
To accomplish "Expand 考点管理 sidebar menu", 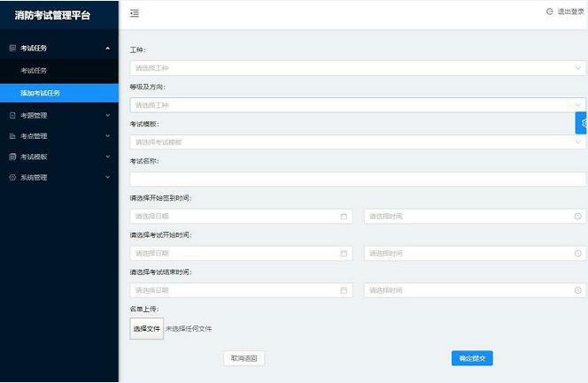I will pyautogui.click(x=58, y=136).
